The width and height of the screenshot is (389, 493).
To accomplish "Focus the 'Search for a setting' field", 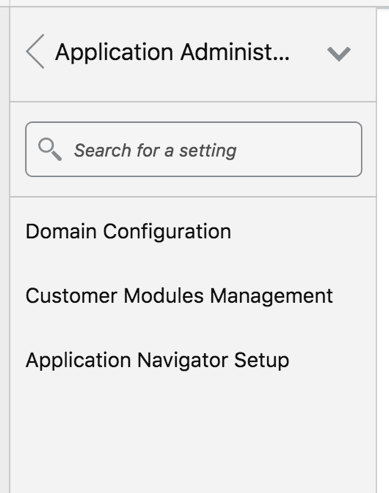I will coord(194,149).
